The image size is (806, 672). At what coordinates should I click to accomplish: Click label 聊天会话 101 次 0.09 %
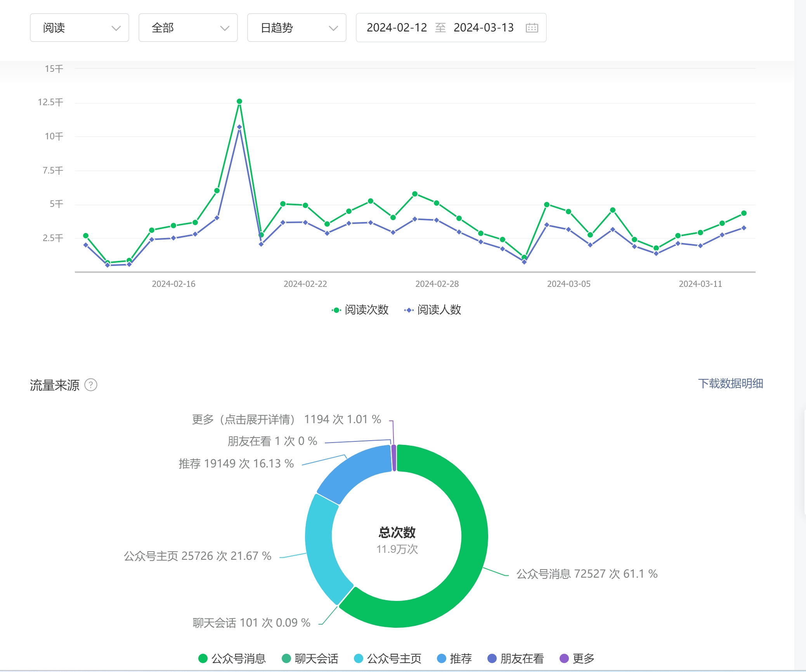pyautogui.click(x=251, y=623)
